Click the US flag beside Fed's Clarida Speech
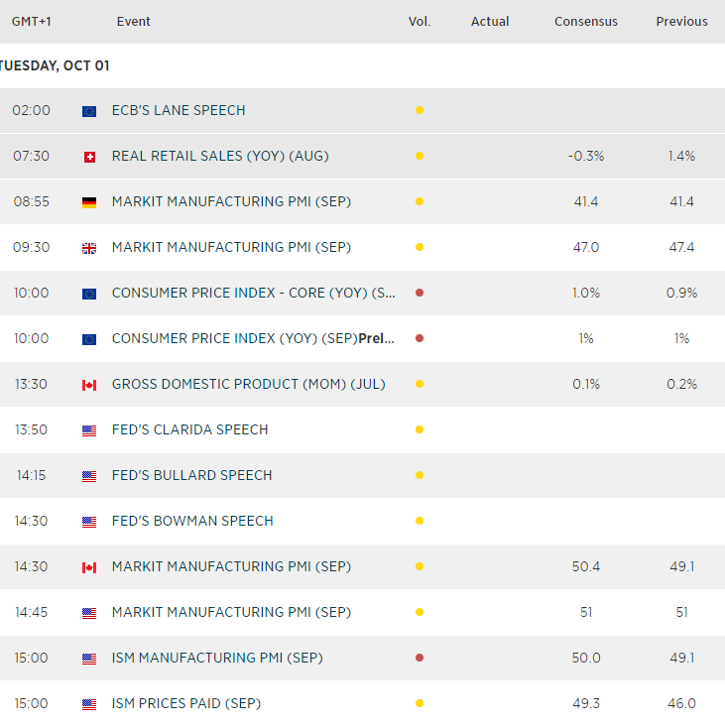Viewport: 725px width, 728px height. point(89,430)
